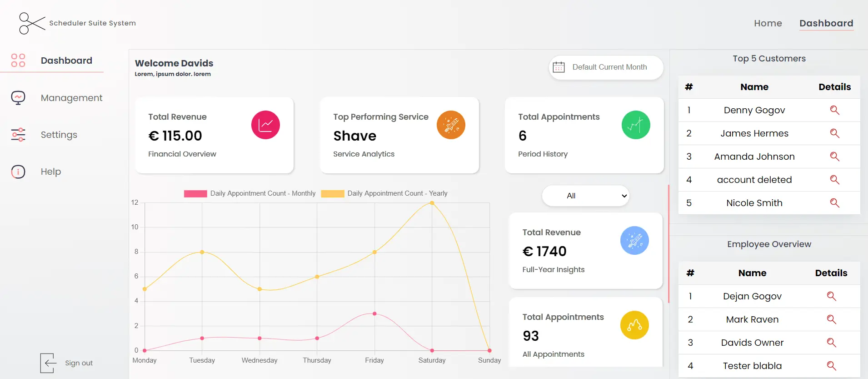Image resolution: width=868 pixels, height=379 pixels.
Task: Click the yearly Tuesday data point
Action: click(202, 252)
